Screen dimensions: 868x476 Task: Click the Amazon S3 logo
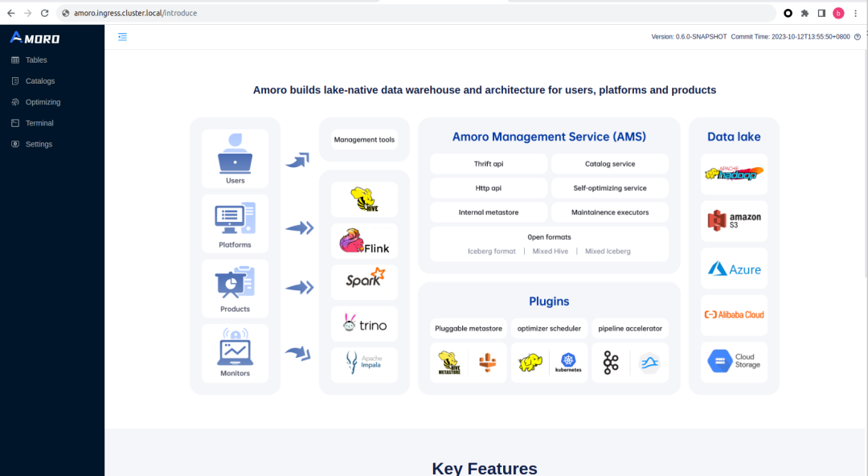click(734, 220)
